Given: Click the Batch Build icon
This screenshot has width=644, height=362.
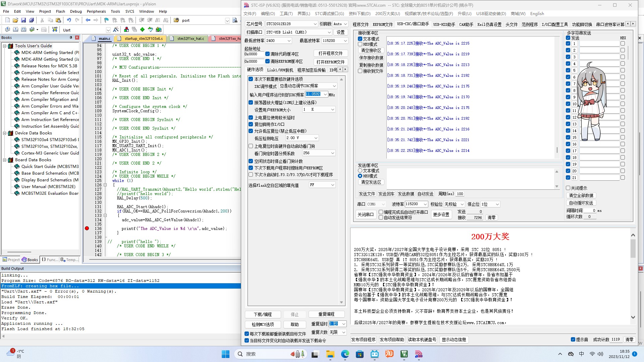Looking at the screenshot, I should coord(32,29).
